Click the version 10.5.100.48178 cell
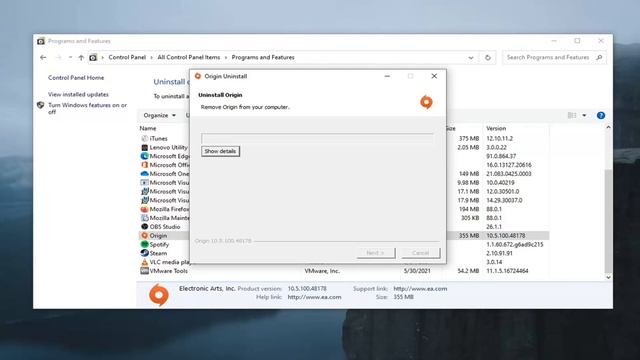Image resolution: width=640 pixels, height=360 pixels. tap(506, 236)
